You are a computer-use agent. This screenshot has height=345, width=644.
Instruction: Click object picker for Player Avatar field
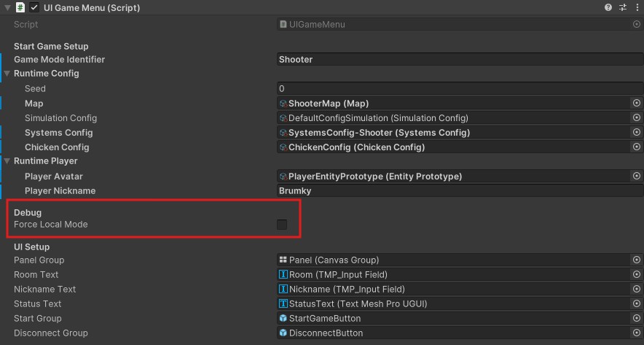[x=636, y=177]
